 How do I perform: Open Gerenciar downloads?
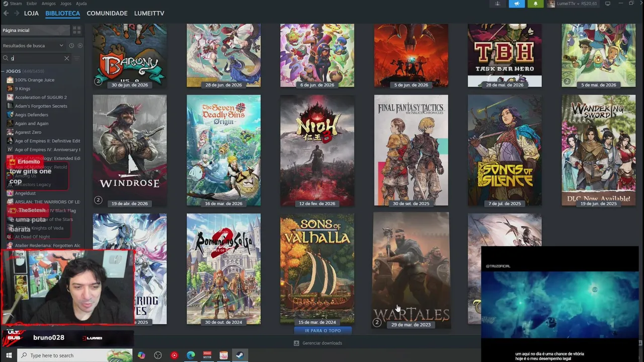pyautogui.click(x=322, y=343)
